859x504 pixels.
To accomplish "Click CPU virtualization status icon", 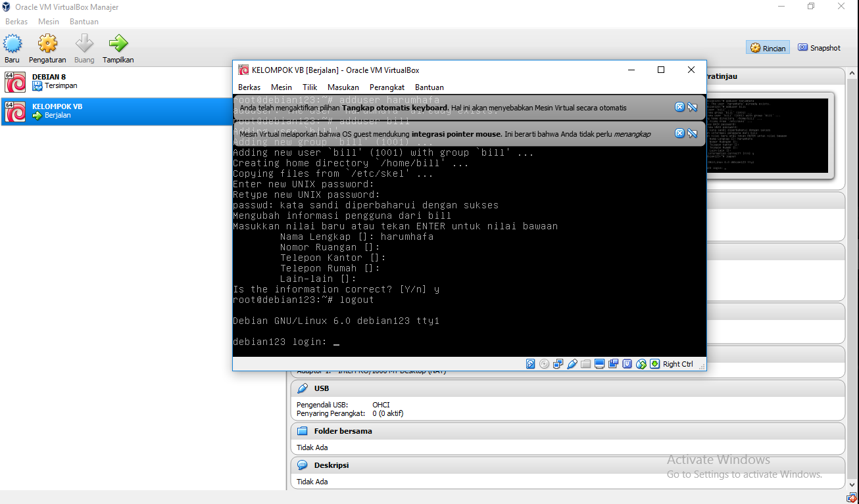I will tap(627, 364).
